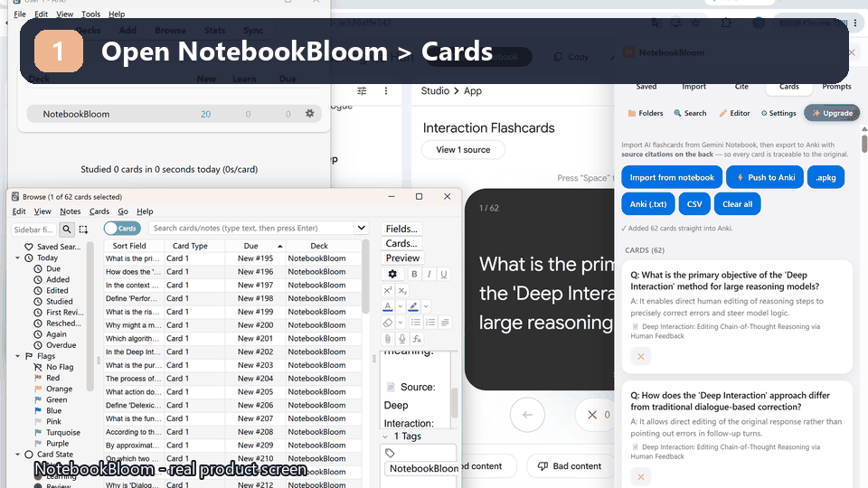868x488 pixels.
Task: Apply the text color swatch button
Action: click(388, 306)
